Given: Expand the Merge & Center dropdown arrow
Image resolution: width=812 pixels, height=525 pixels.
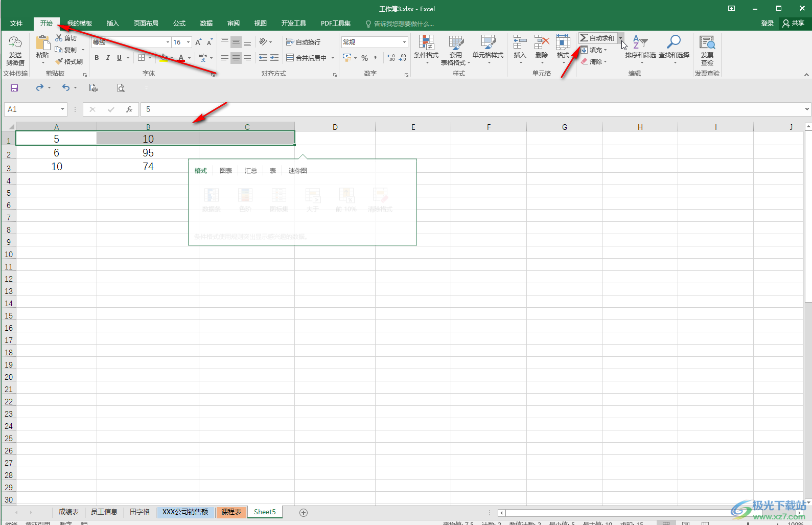Looking at the screenshot, I should [333, 58].
